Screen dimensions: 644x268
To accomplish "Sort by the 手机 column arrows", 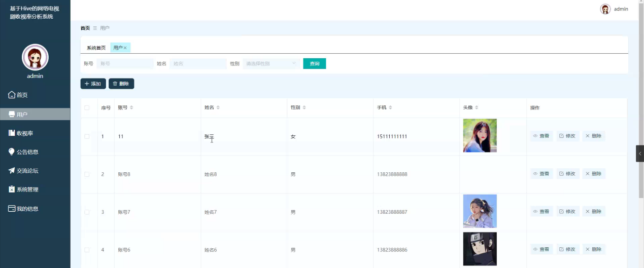I will click(390, 107).
